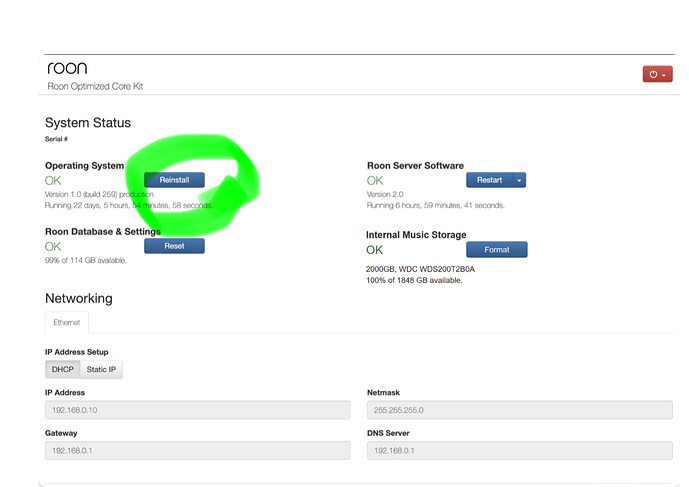The height and width of the screenshot is (487, 689).
Task: Click the IP Address Setup label
Action: (76, 352)
